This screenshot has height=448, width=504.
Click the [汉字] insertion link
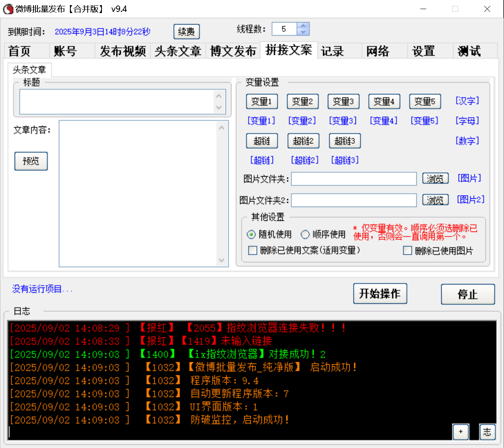(467, 101)
